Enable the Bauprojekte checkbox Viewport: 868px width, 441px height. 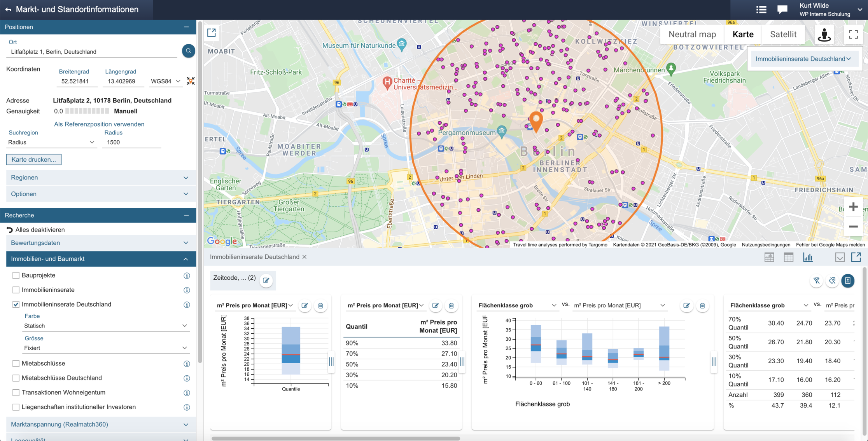pos(16,275)
